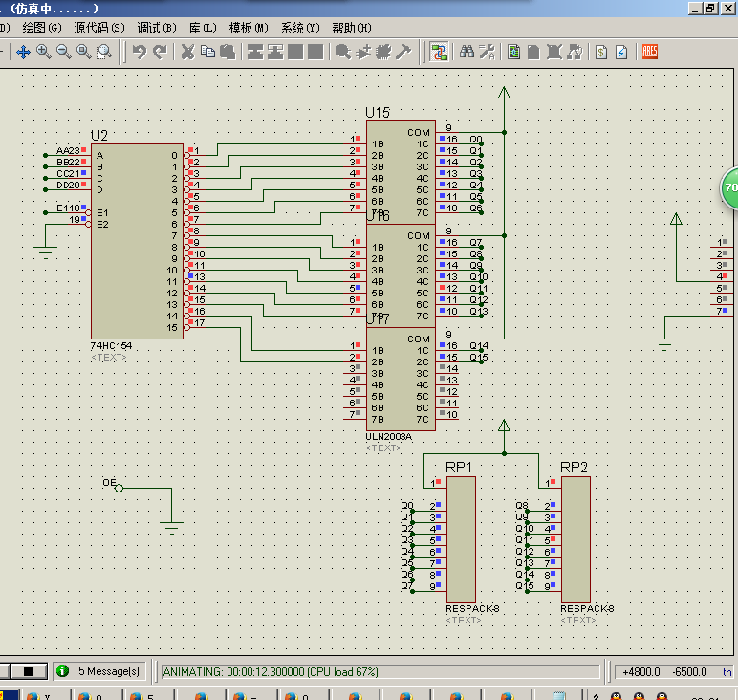Image resolution: width=738 pixels, height=700 pixels.
Task: Zoom in using the magnifier plus icon
Action: [43, 52]
